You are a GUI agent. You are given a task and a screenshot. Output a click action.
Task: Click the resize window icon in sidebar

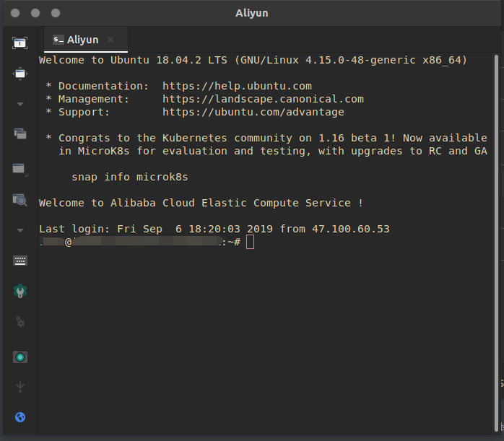click(x=20, y=170)
